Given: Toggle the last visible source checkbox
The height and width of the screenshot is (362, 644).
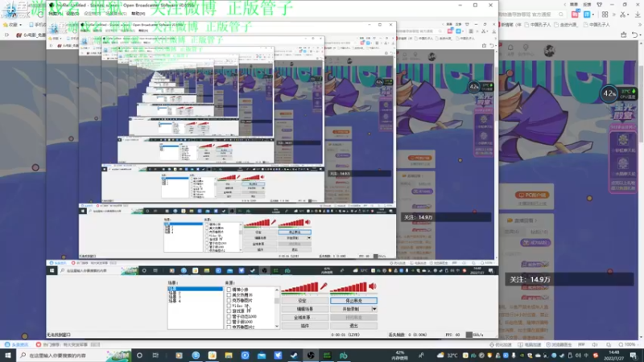Looking at the screenshot, I should (x=229, y=327).
